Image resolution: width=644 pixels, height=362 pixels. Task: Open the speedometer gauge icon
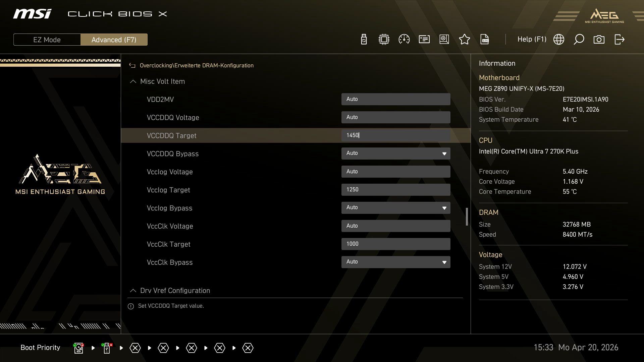click(x=404, y=40)
